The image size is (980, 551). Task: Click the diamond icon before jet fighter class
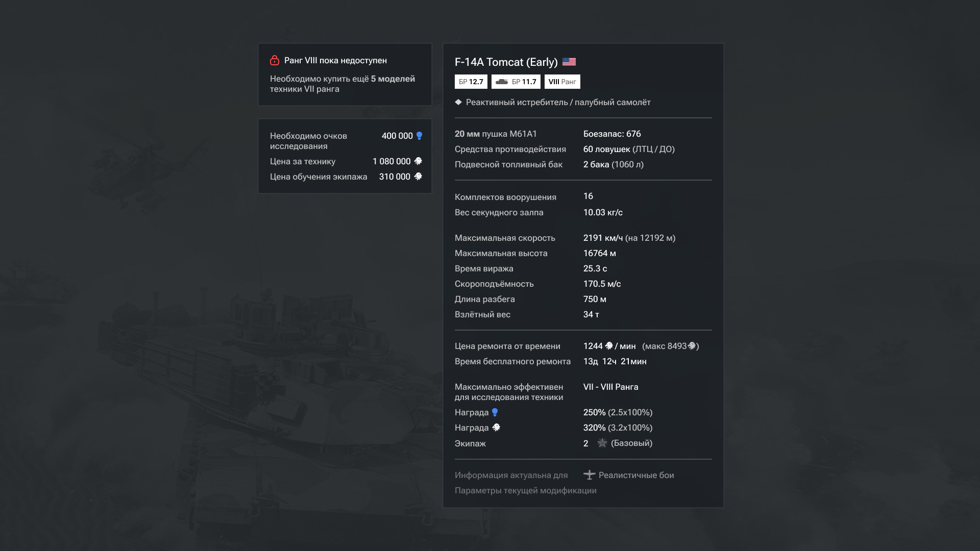pyautogui.click(x=458, y=102)
